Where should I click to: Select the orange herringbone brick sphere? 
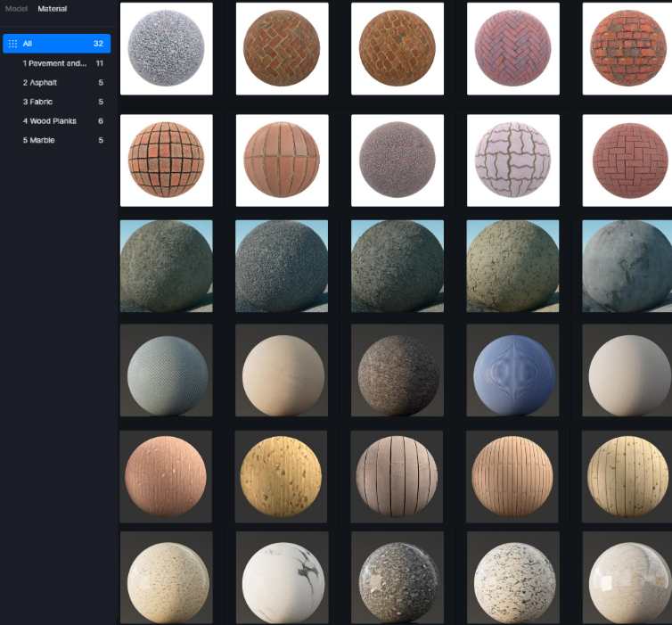[282, 49]
